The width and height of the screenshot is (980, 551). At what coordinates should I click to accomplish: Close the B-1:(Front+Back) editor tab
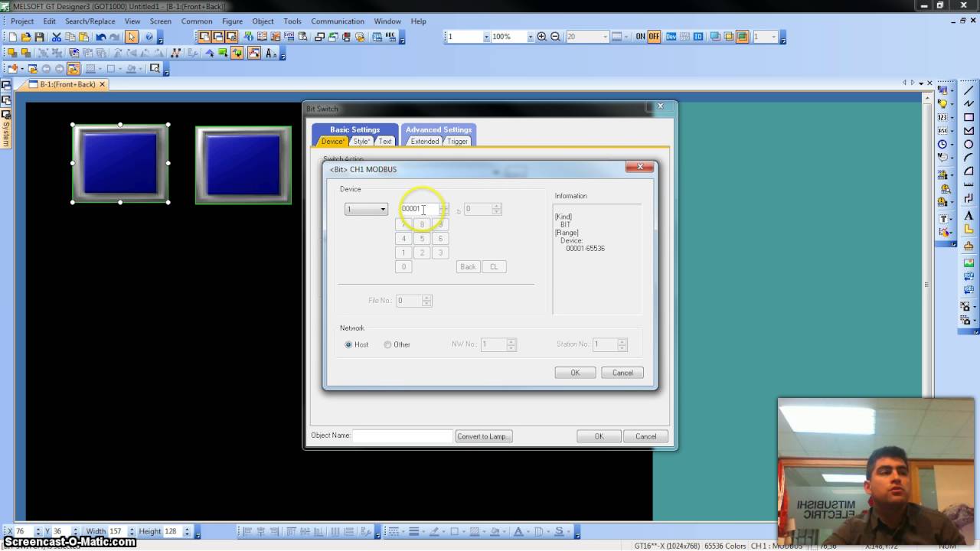click(x=103, y=84)
